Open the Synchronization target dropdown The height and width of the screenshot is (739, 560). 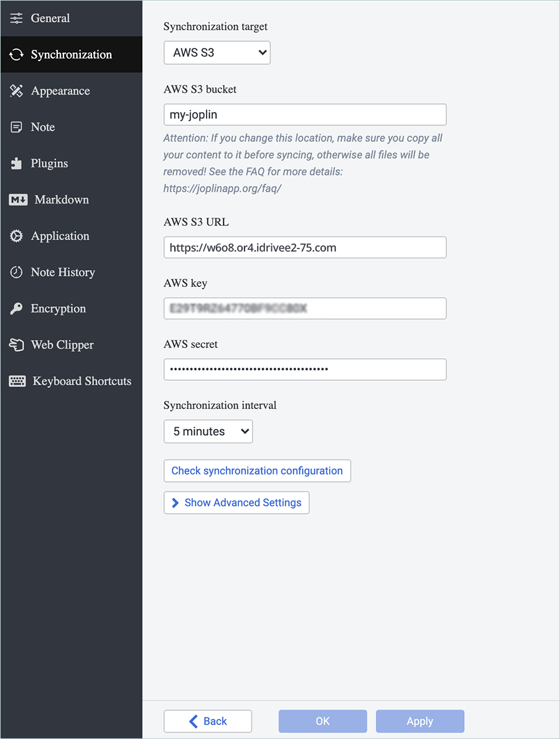click(217, 53)
